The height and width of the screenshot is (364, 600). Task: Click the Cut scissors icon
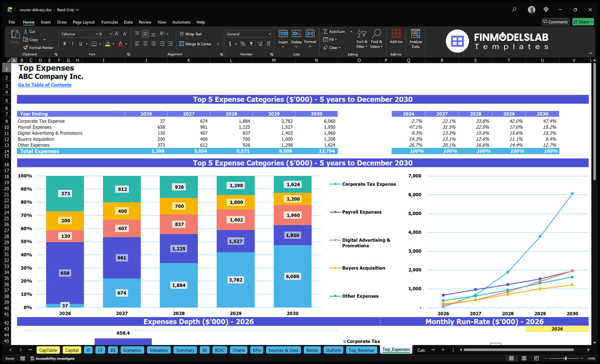point(25,31)
